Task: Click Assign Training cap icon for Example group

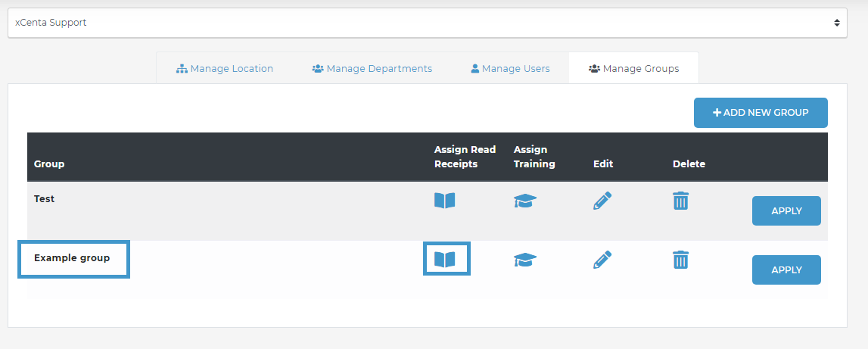Action: coord(525,260)
